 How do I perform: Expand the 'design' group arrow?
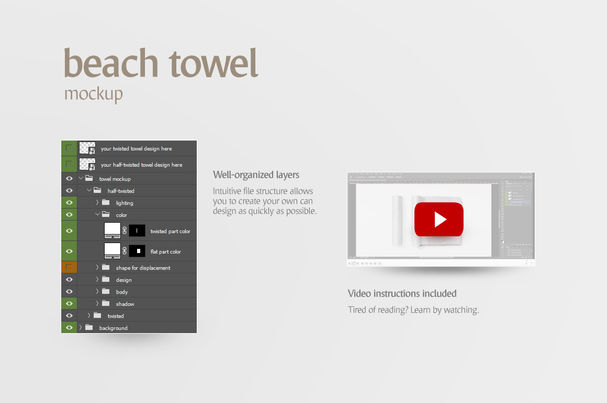tap(97, 280)
